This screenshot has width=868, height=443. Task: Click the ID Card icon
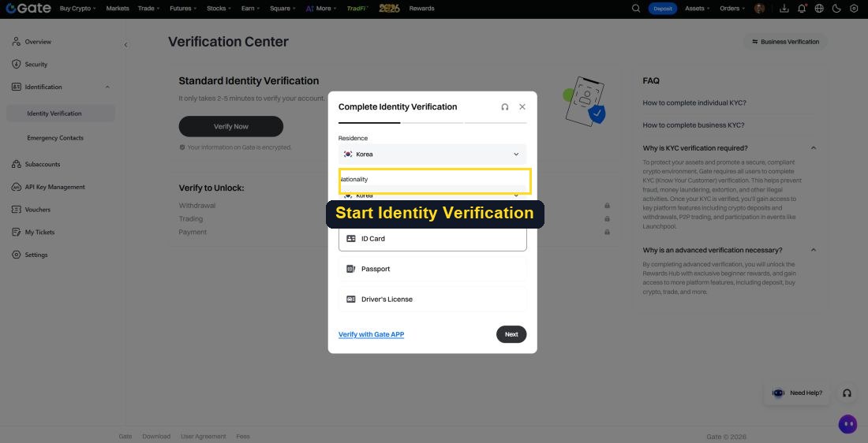(x=351, y=238)
